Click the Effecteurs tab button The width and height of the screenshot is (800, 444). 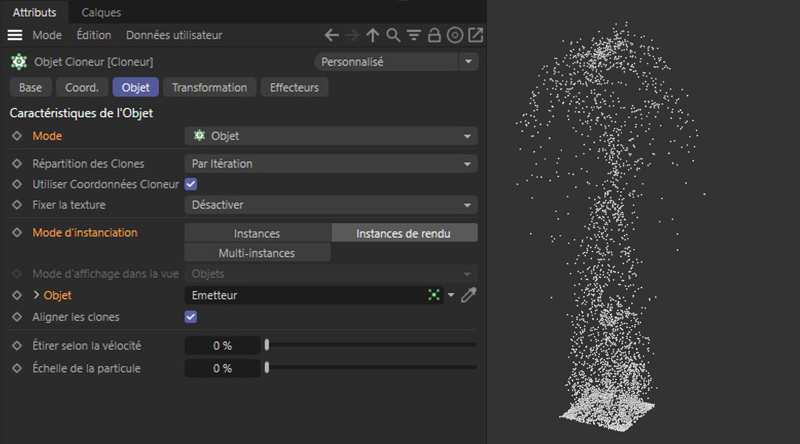[294, 87]
